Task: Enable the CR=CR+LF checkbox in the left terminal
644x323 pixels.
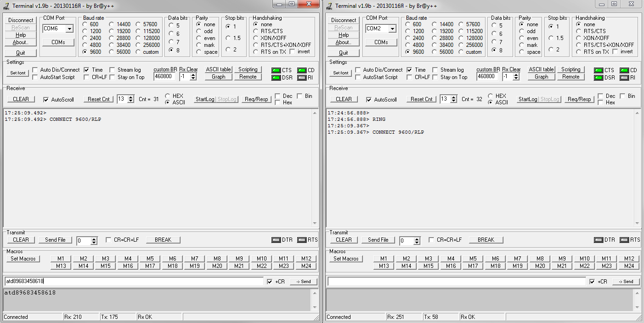Action: (x=108, y=240)
